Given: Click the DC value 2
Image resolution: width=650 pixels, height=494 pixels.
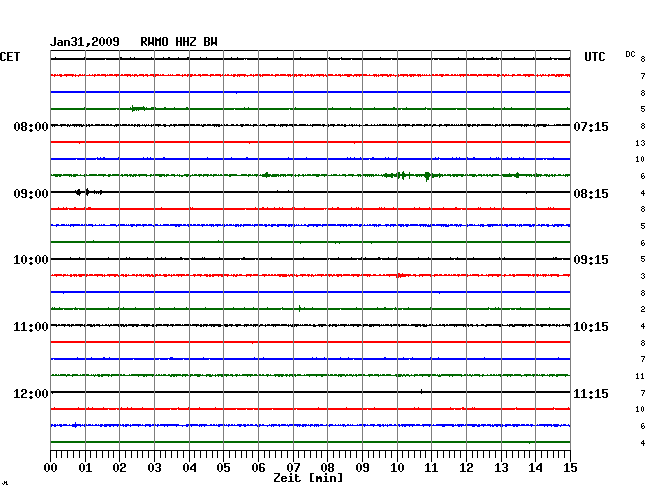Looking at the screenshot, I should (x=643, y=309).
